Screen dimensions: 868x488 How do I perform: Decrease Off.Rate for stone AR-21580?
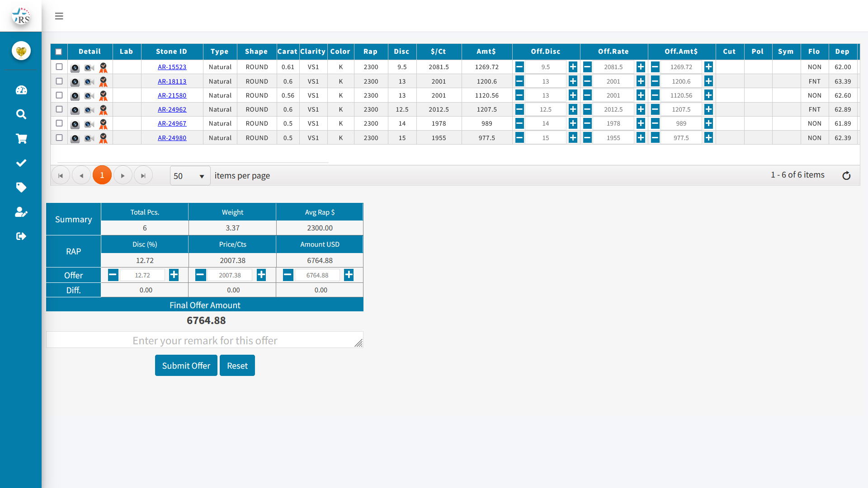point(587,95)
